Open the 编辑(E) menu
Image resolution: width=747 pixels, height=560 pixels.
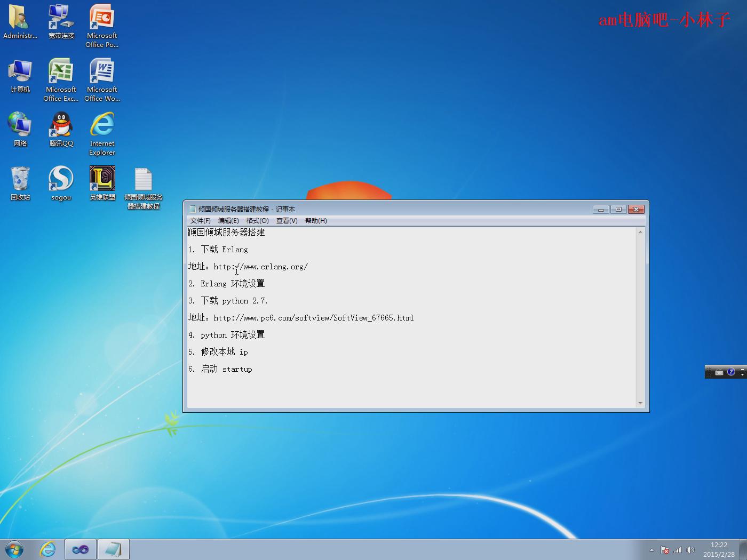point(228,221)
